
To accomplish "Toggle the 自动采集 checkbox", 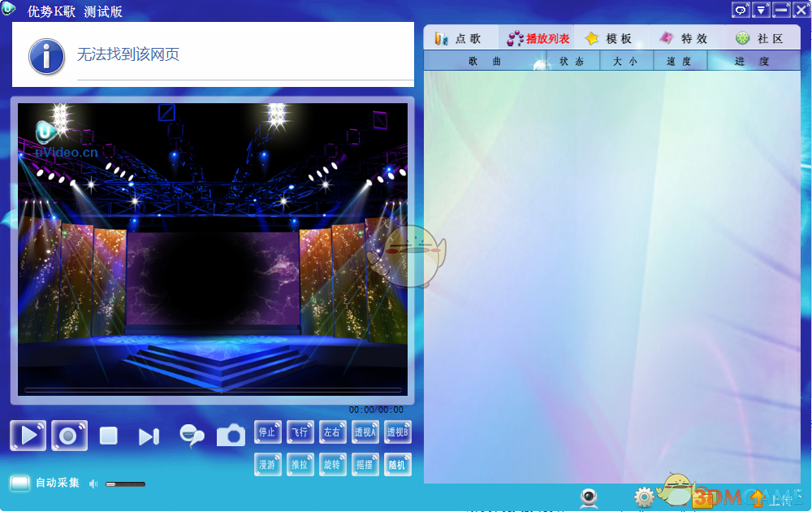I will [20, 484].
